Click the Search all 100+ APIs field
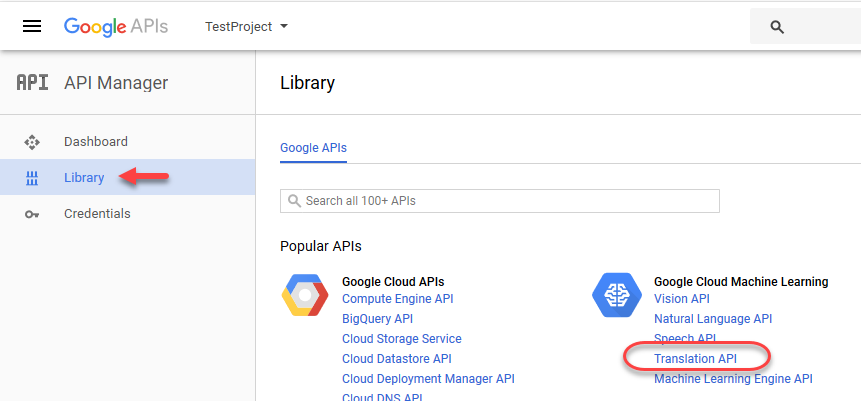The height and width of the screenshot is (401, 861). (x=500, y=201)
